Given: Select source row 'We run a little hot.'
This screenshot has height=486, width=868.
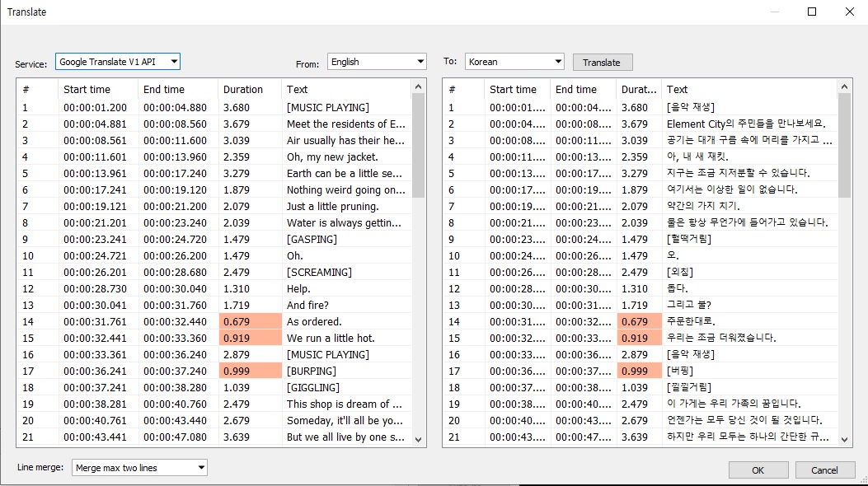Looking at the screenshot, I should click(x=214, y=338).
